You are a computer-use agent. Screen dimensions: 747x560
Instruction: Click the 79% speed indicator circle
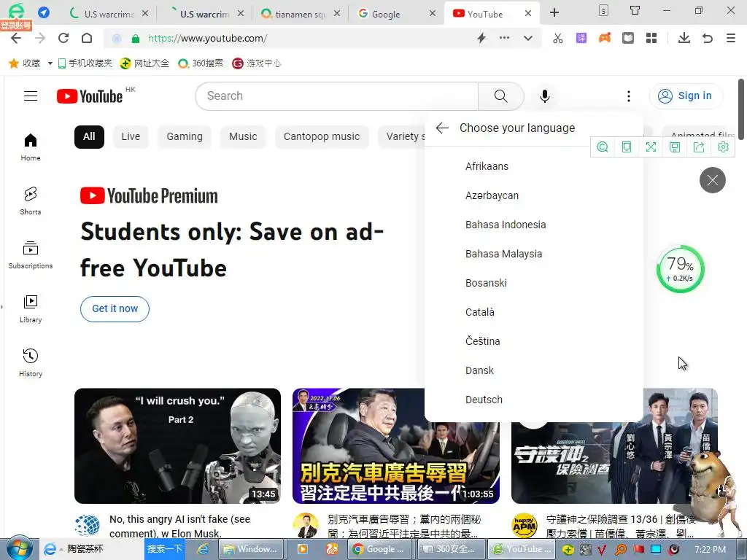point(681,269)
